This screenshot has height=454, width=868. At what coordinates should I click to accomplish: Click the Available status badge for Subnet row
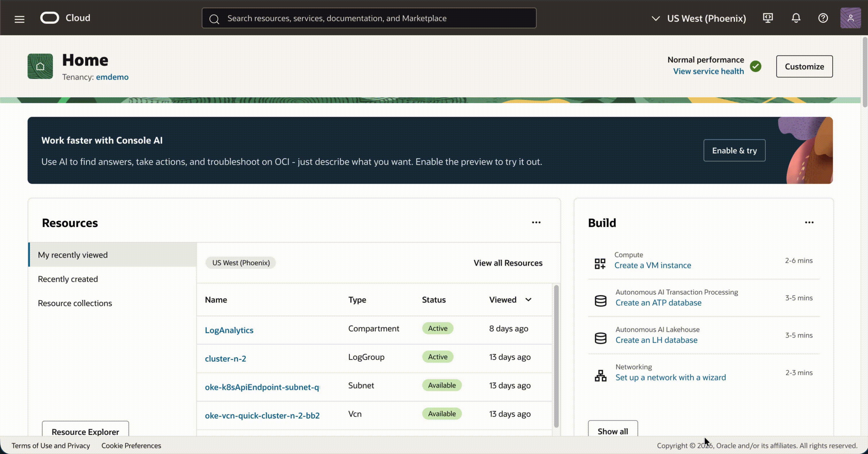point(442,385)
